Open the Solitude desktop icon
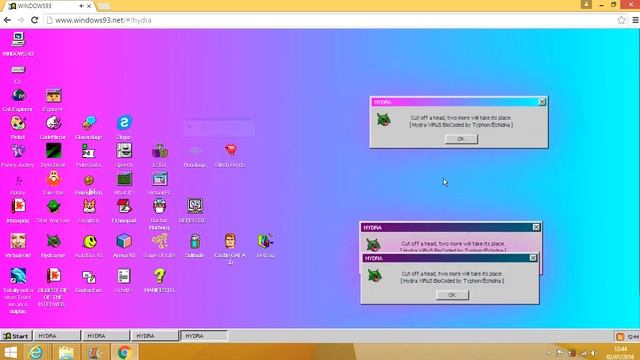The height and width of the screenshot is (360, 640). click(195, 241)
